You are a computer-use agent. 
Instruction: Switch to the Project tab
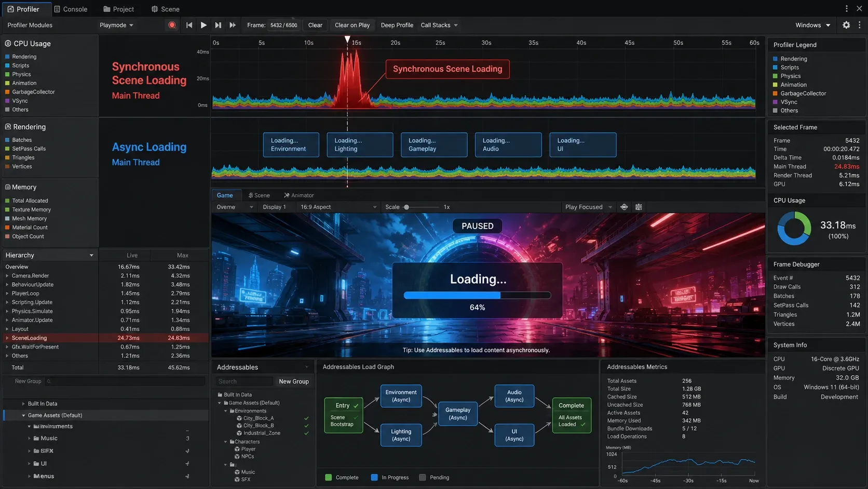[x=118, y=9]
